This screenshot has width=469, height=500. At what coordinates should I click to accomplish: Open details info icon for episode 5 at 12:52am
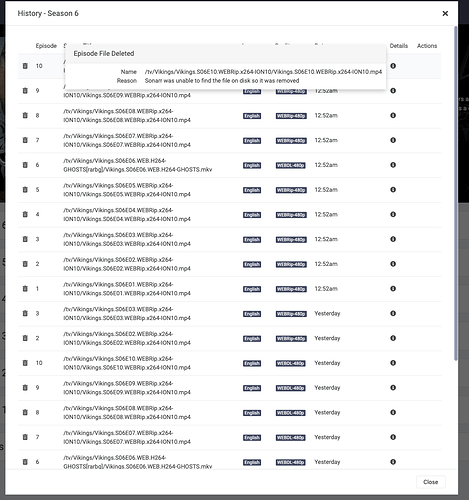coord(393,190)
